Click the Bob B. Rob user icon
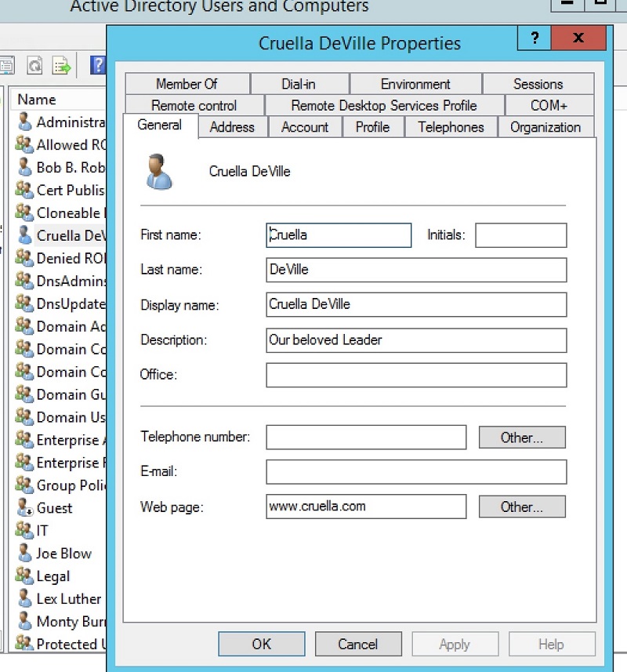The height and width of the screenshot is (672, 627). 24,167
